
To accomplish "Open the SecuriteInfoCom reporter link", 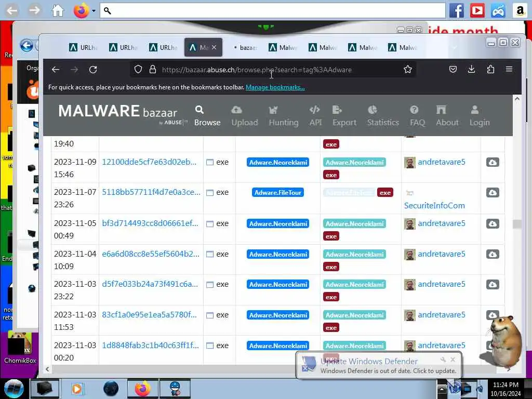I will tap(434, 205).
